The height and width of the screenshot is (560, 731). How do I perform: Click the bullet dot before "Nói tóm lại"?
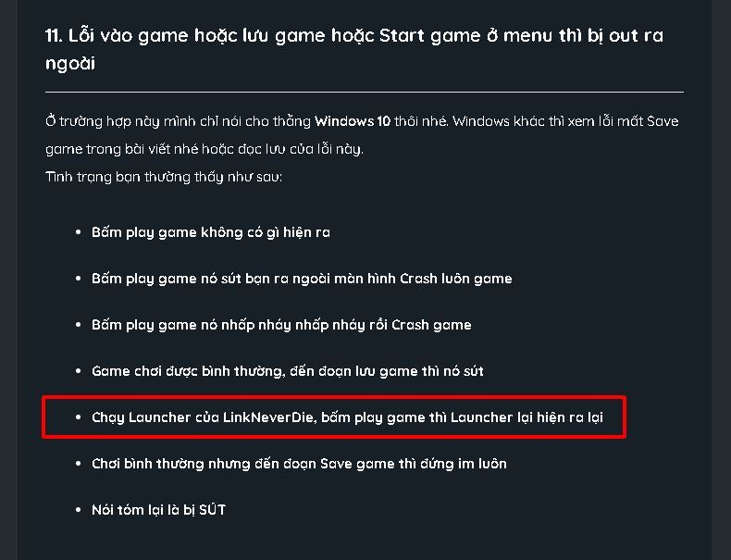(79, 510)
